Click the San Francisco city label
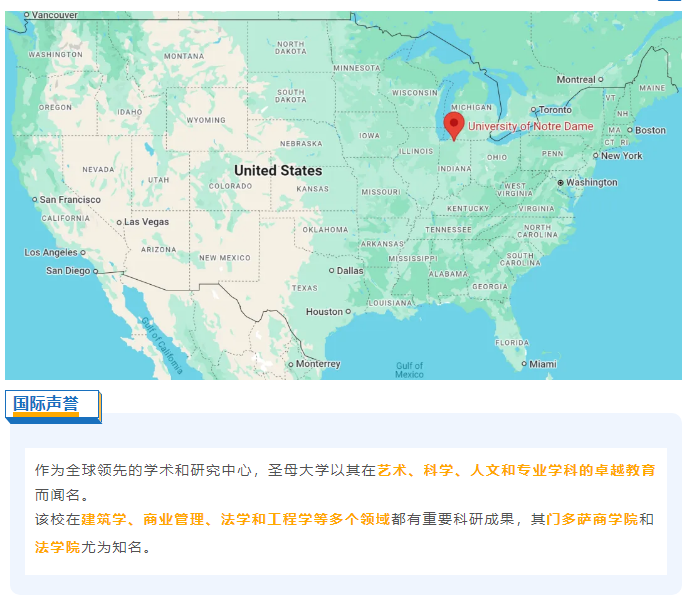Image resolution: width=691 pixels, height=600 pixels. click(x=70, y=200)
